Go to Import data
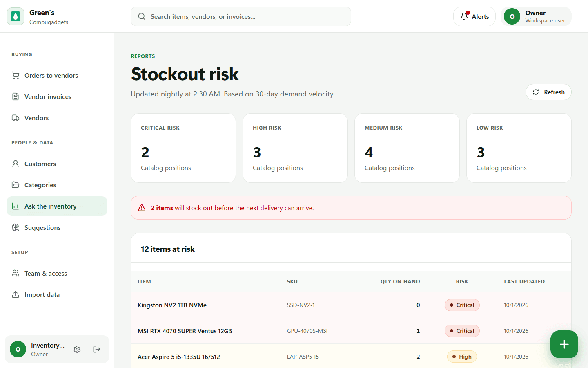588x368 pixels. click(57, 294)
